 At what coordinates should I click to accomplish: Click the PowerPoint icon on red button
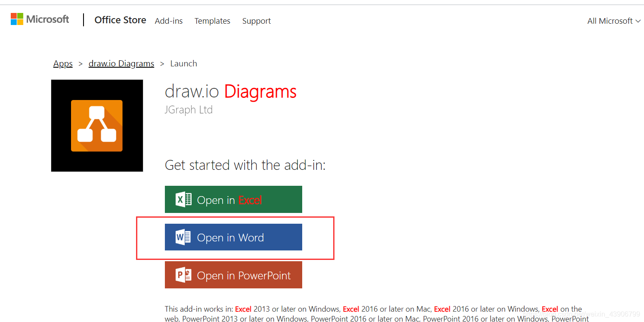click(183, 275)
